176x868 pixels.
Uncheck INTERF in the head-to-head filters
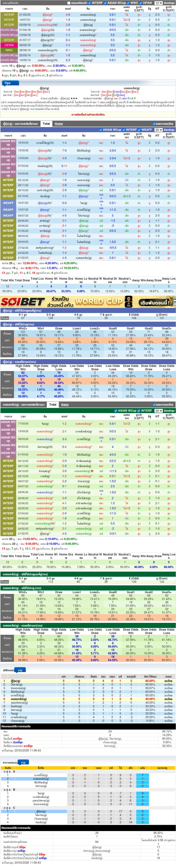click(90, 3)
